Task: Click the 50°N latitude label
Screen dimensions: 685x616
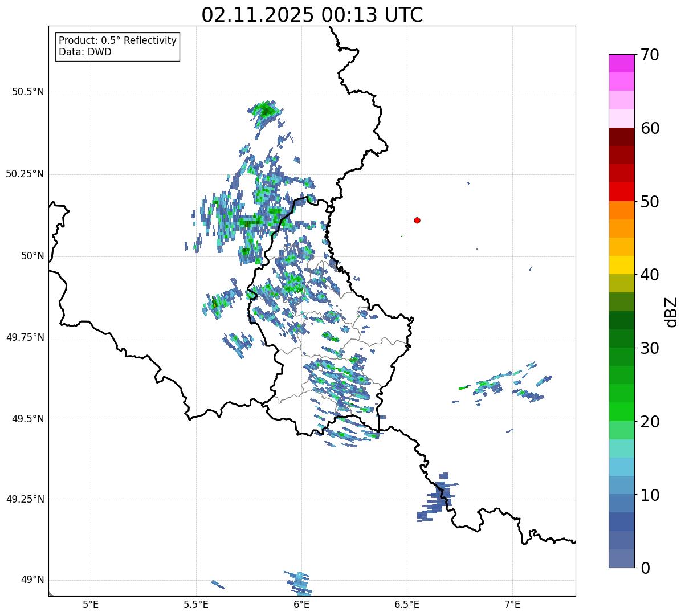Action: [x=32, y=256]
